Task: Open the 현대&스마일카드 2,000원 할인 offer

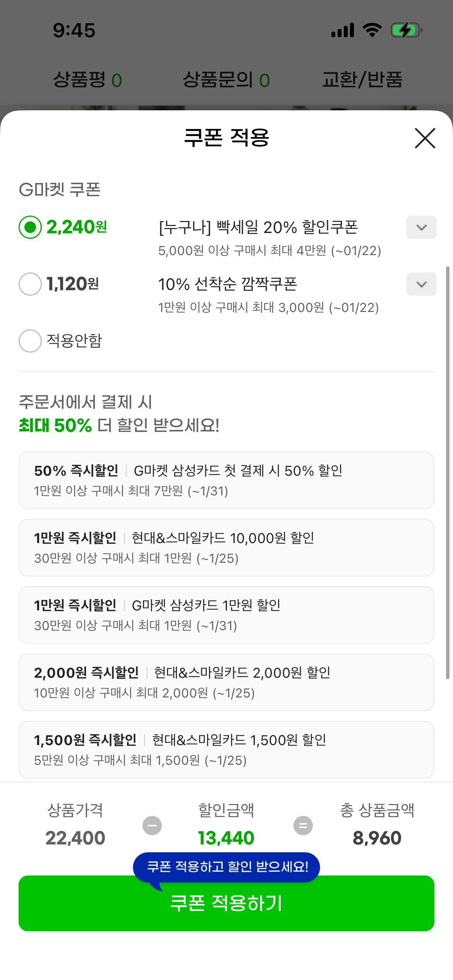Action: click(226, 682)
